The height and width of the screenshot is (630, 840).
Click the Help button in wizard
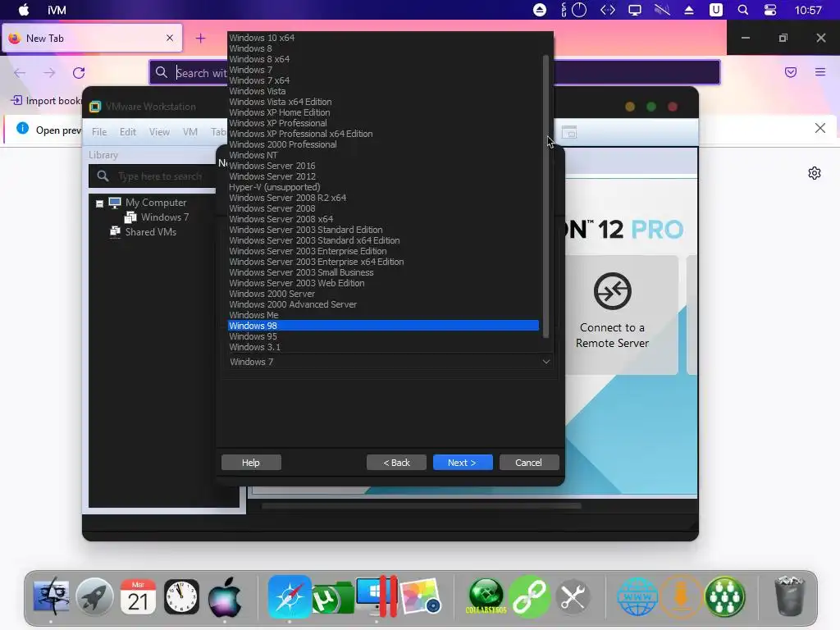pos(251,463)
